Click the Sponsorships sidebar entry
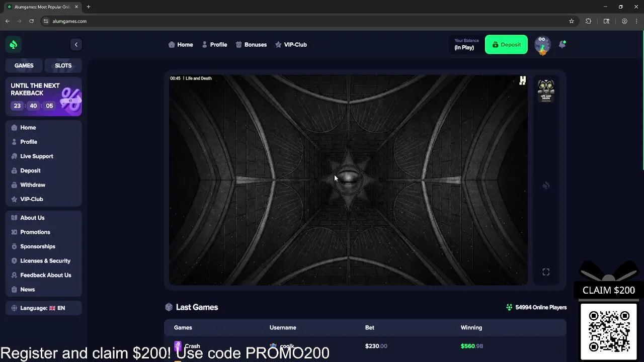Image resolution: width=644 pixels, height=362 pixels. click(37, 246)
